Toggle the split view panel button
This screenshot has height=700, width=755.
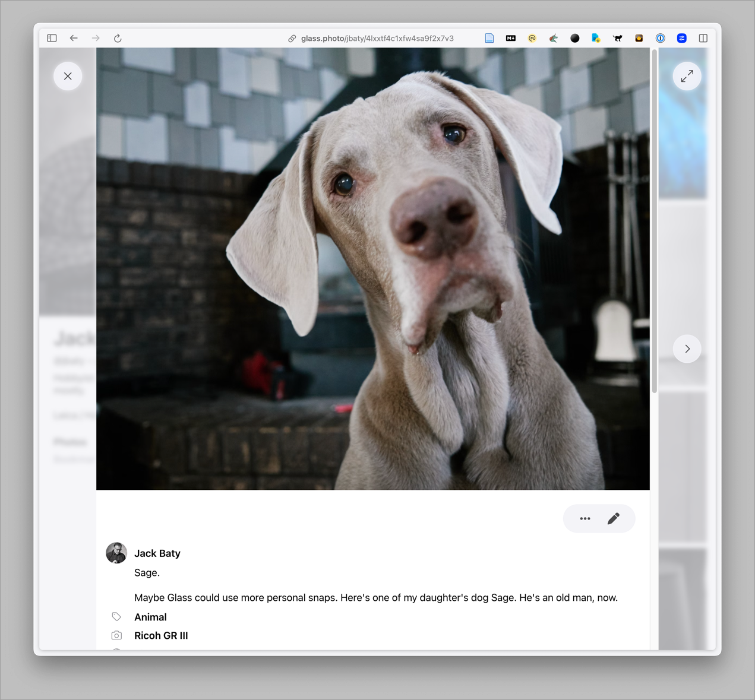pyautogui.click(x=703, y=38)
